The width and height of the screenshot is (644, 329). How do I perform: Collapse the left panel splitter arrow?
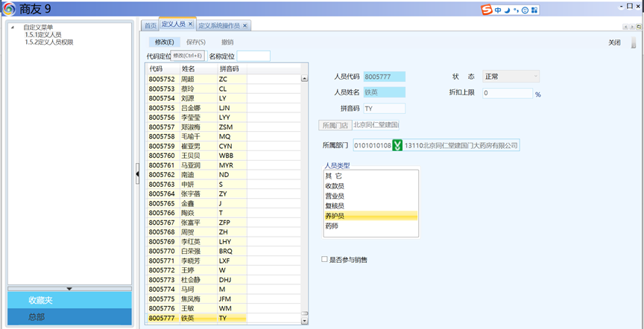[x=137, y=175]
